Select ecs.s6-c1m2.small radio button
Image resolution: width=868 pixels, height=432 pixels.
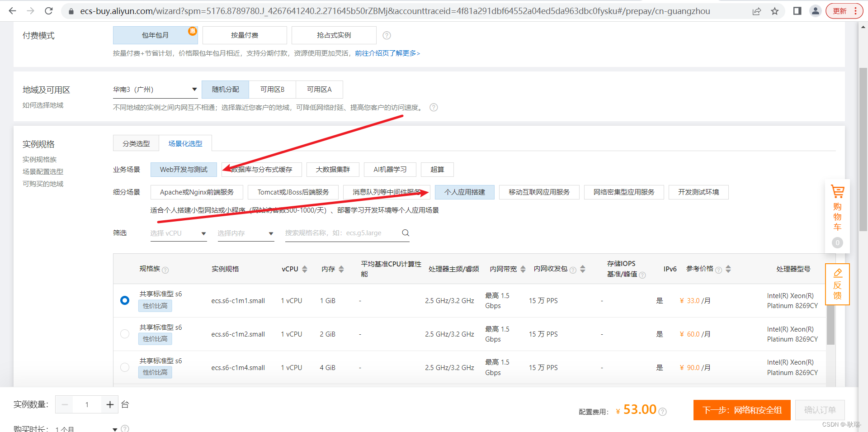(125, 334)
